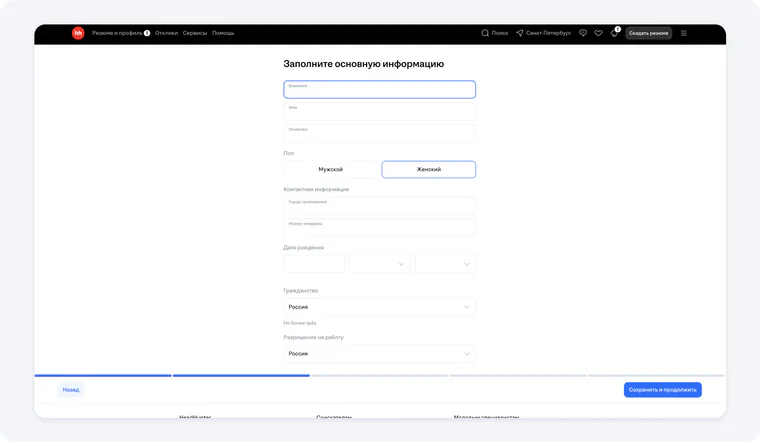This screenshot has width=760, height=442.
Task: Click the Отчество input field
Action: (x=380, y=133)
